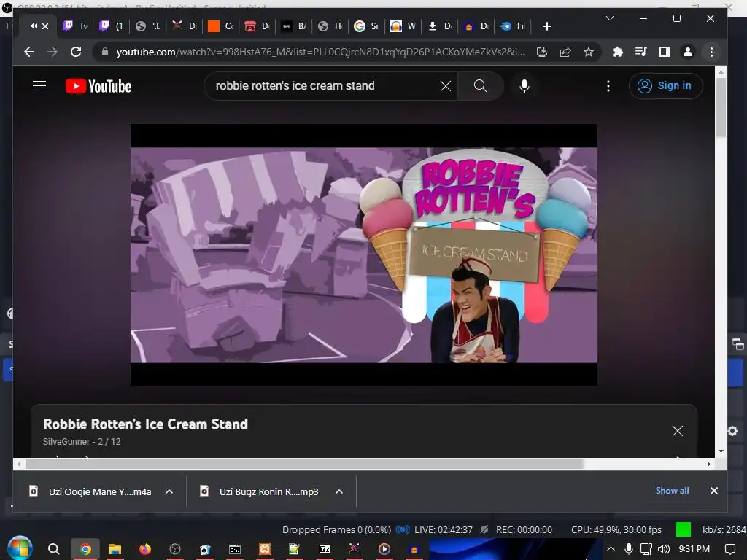Viewport: 747px width, 560px height.
Task: Open downloaded file Uzi Oogie Mane Y....m4a
Action: tap(90, 491)
